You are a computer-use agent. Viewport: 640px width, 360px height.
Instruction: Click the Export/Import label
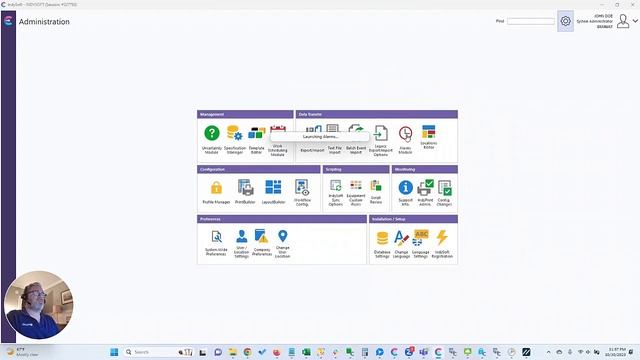pyautogui.click(x=312, y=150)
